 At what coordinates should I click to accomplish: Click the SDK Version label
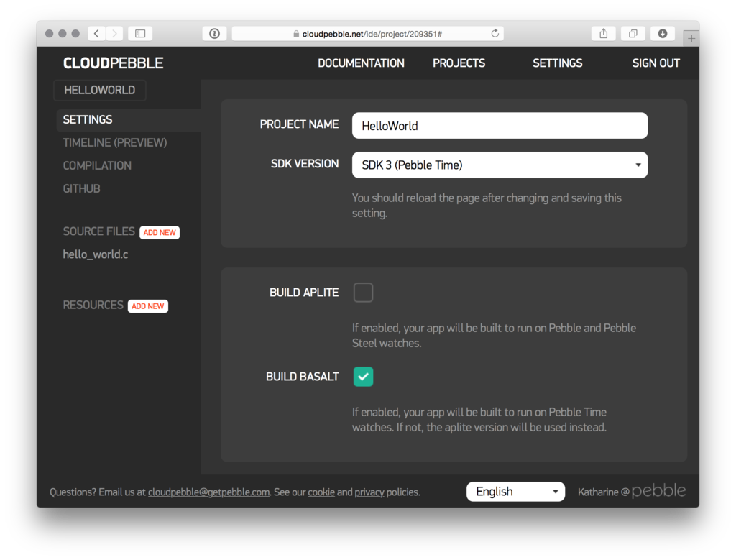coord(305,164)
